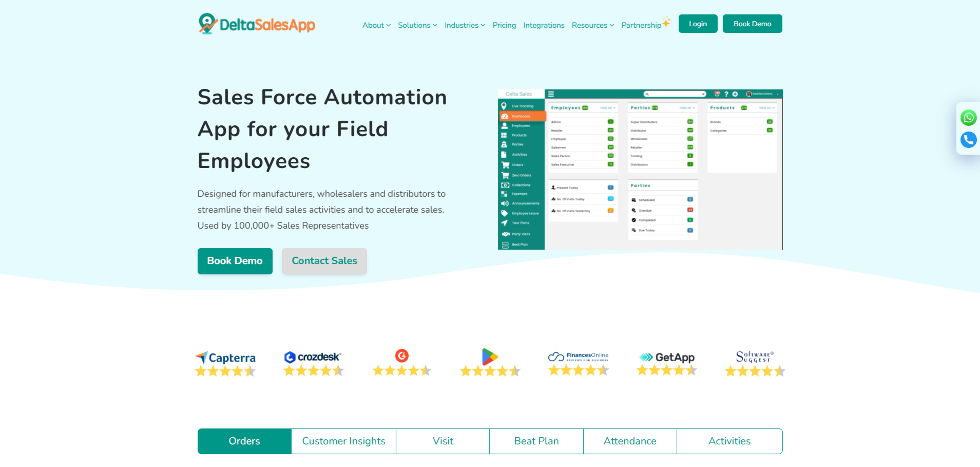Image resolution: width=980 pixels, height=467 pixels.
Task: Switch to the Visit tab
Action: 443,441
